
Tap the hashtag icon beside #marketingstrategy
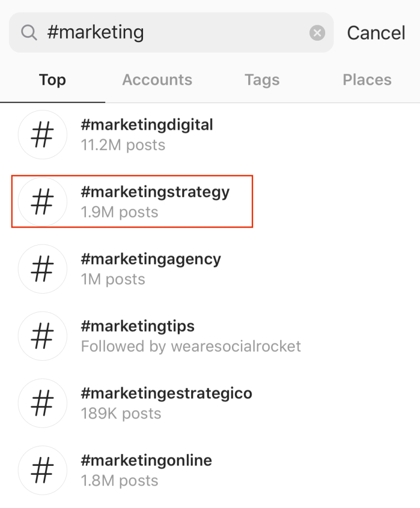point(43,201)
